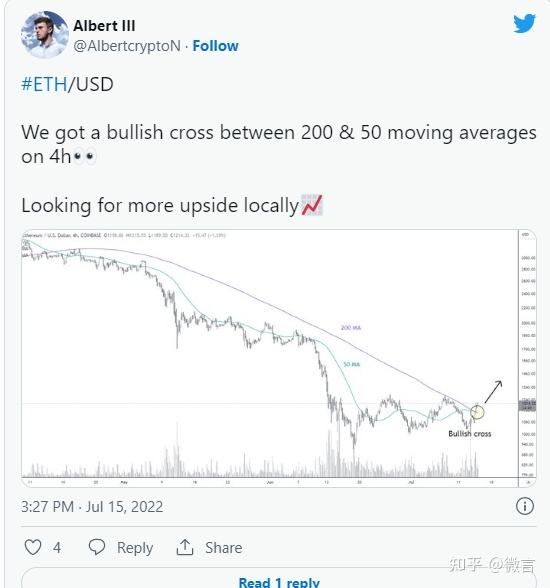Click the eyes emoji in tweet

(84, 156)
